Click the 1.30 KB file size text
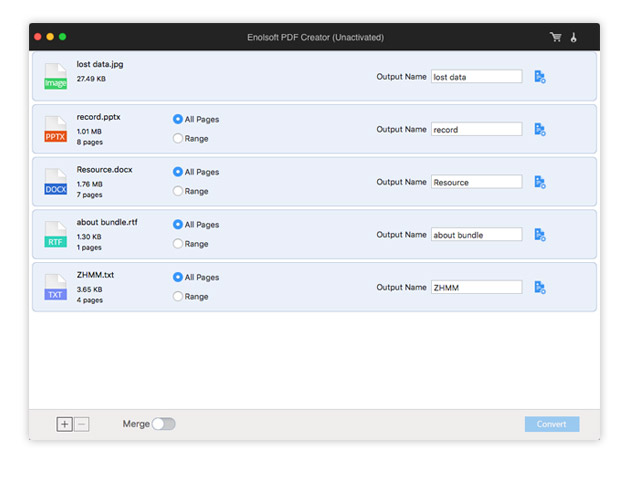 89,237
